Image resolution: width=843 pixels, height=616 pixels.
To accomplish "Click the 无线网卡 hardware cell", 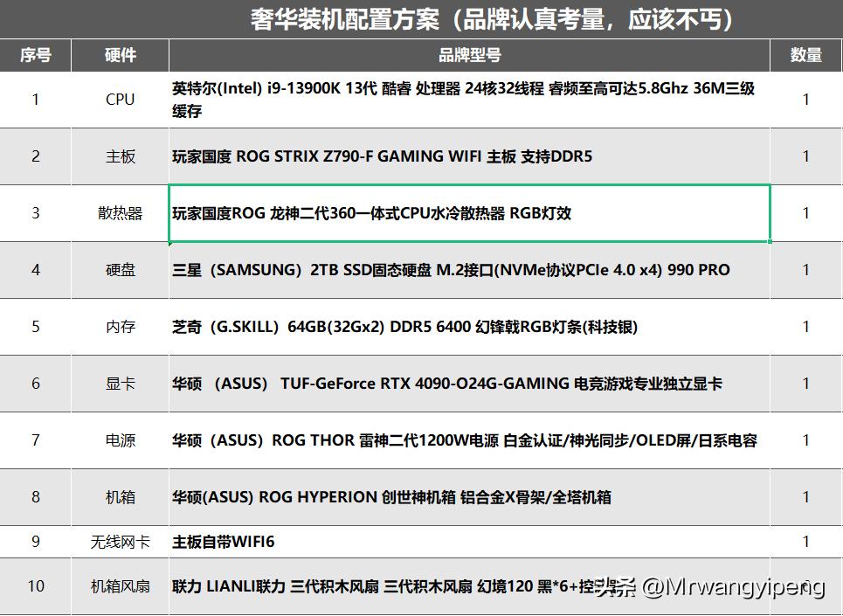I will pyautogui.click(x=120, y=542).
